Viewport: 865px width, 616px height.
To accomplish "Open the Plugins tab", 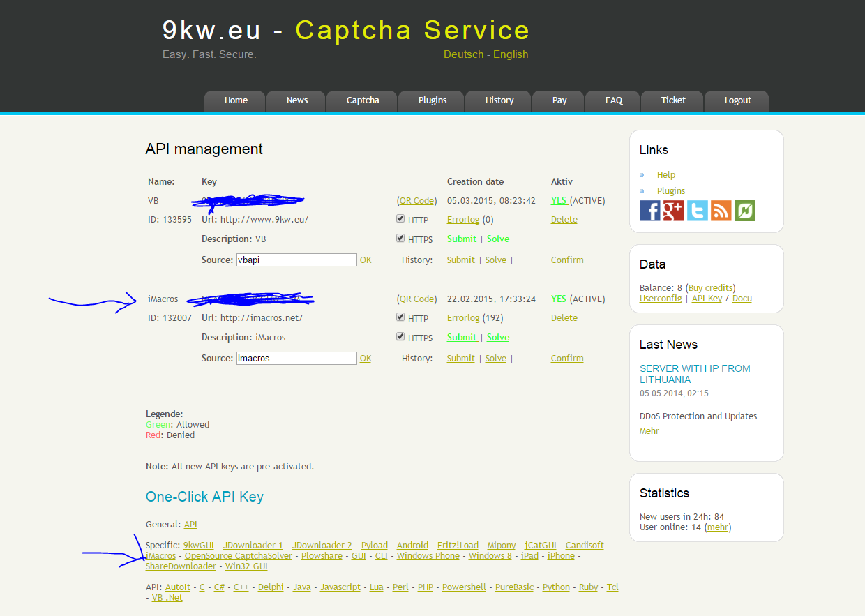I will [x=433, y=100].
